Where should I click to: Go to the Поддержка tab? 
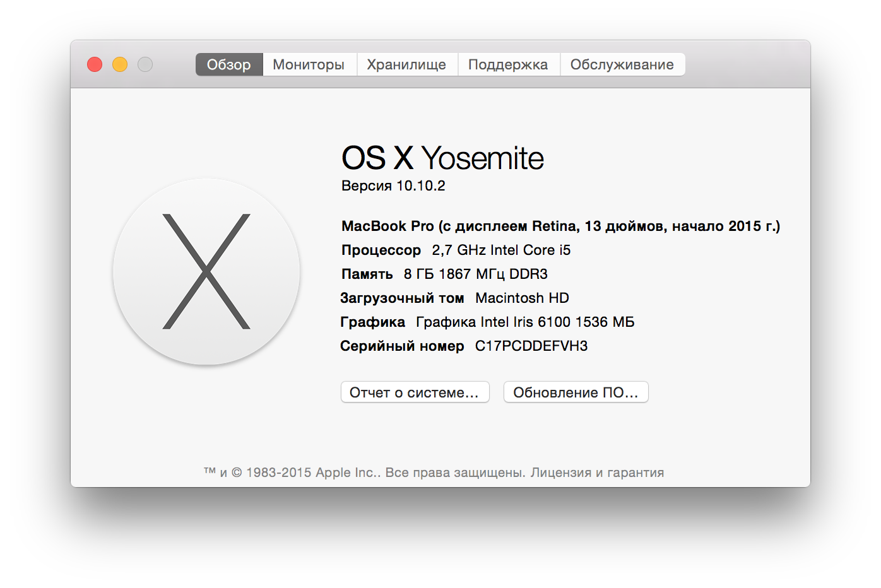[x=508, y=64]
